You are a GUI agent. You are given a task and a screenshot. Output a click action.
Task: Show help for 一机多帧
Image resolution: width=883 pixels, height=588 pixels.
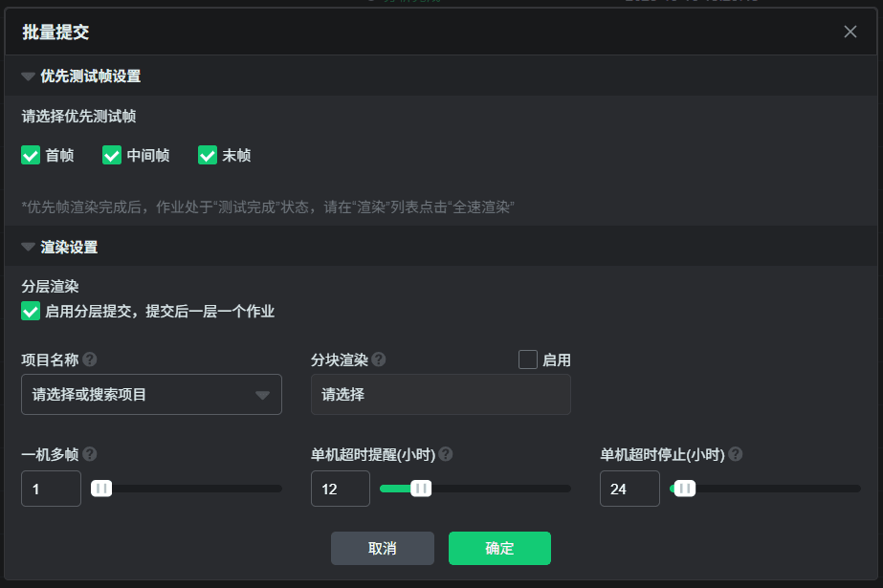(x=90, y=454)
